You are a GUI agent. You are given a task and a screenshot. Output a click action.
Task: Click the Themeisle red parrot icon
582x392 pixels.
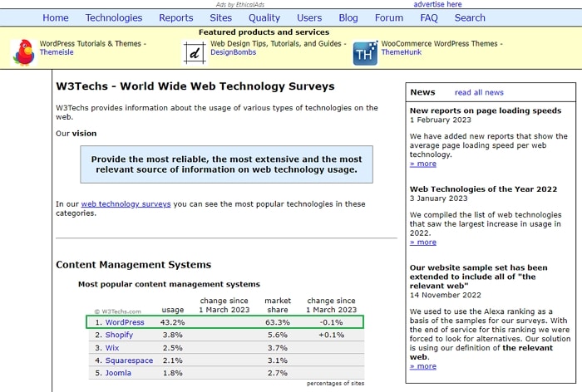[x=23, y=52]
